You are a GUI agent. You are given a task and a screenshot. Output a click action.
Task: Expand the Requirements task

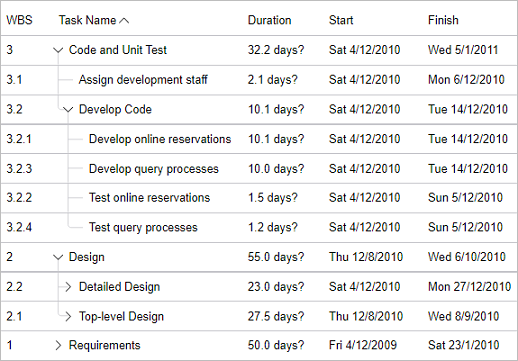tap(58, 345)
